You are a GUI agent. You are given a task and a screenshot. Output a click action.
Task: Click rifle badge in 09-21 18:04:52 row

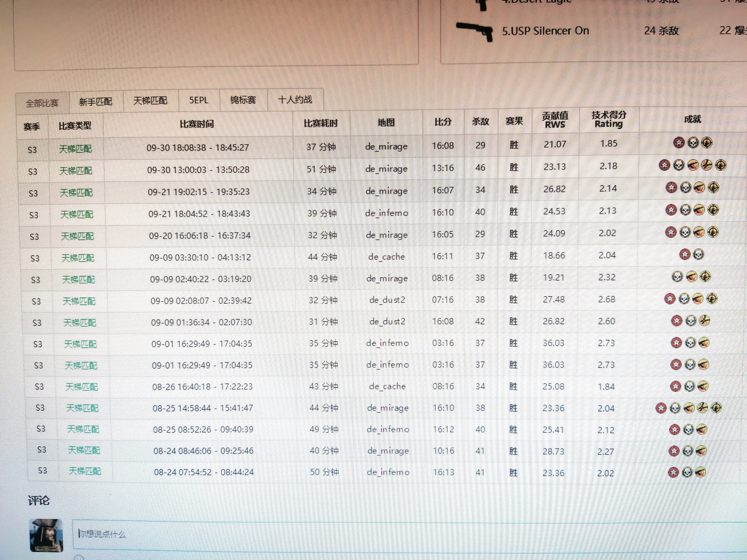699,210
